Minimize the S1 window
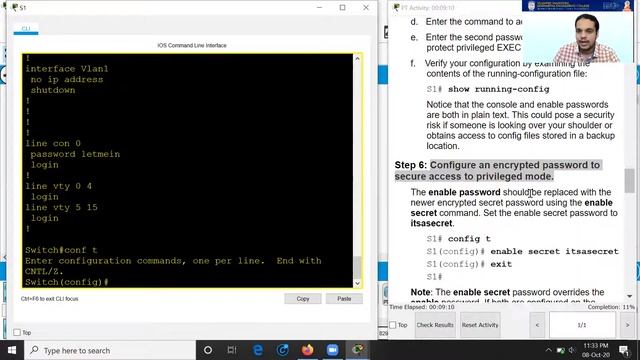The height and width of the screenshot is (360, 640). click(x=320, y=7)
